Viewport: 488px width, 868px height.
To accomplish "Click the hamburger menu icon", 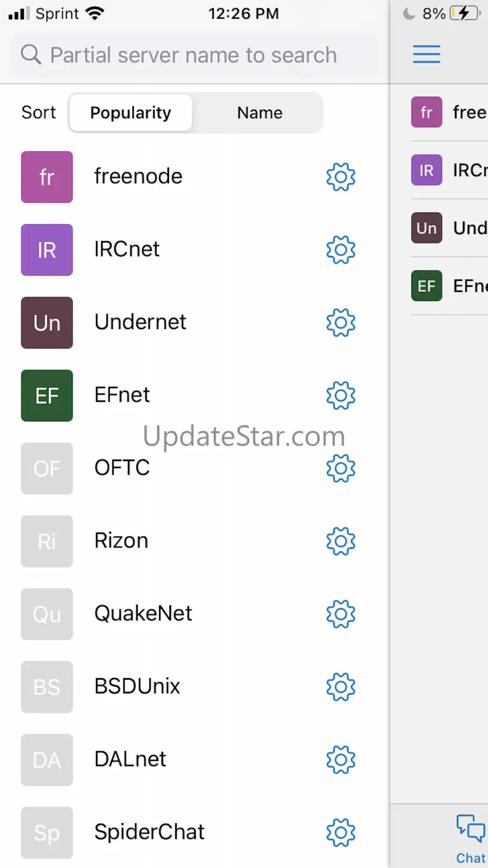I will click(427, 54).
